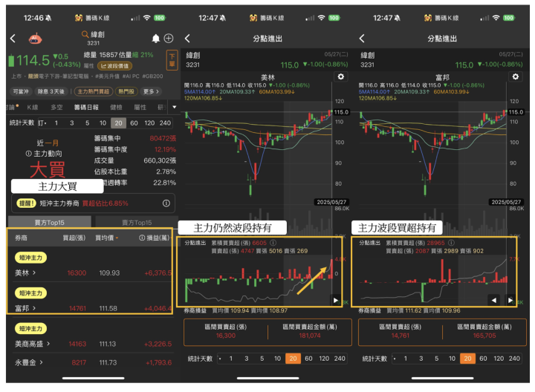Tap 12:46 clock in left status bar
Image resolution: width=535 pixels, height=392 pixels.
coord(33,18)
